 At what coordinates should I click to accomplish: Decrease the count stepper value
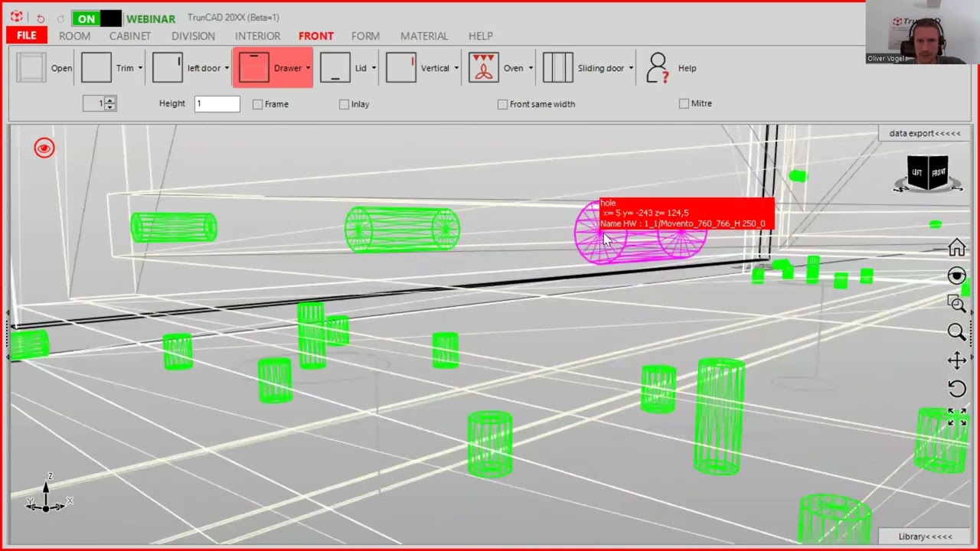point(110,107)
